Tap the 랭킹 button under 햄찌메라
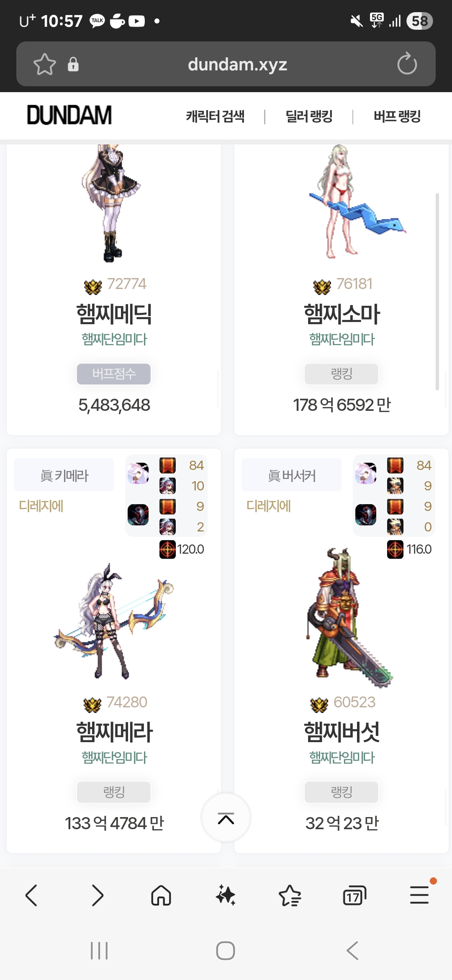Image resolution: width=452 pixels, height=980 pixels. point(114,792)
